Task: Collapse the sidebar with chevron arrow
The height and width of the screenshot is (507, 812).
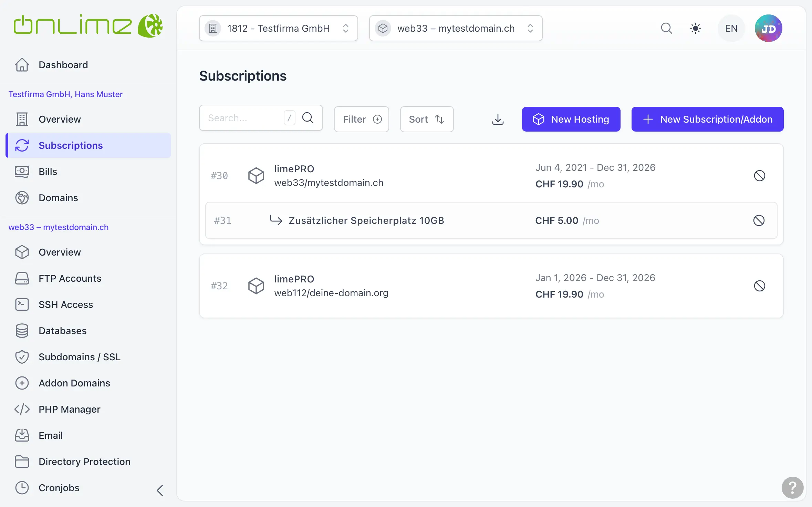Action: click(160, 490)
